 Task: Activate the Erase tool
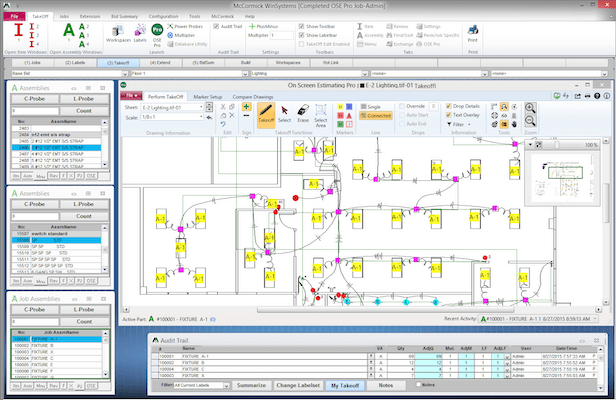[x=303, y=114]
